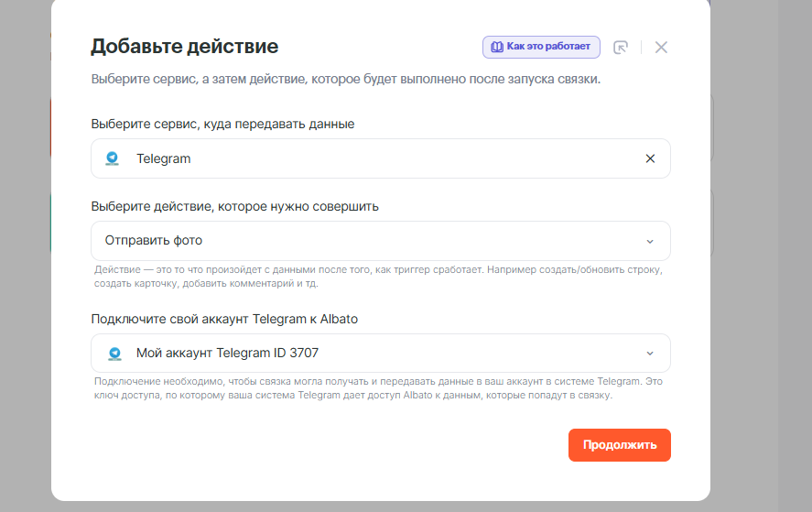Open the "Мой аккаунт Telegram ID 3707" selector
The width and height of the screenshot is (812, 512).
[x=366, y=353]
